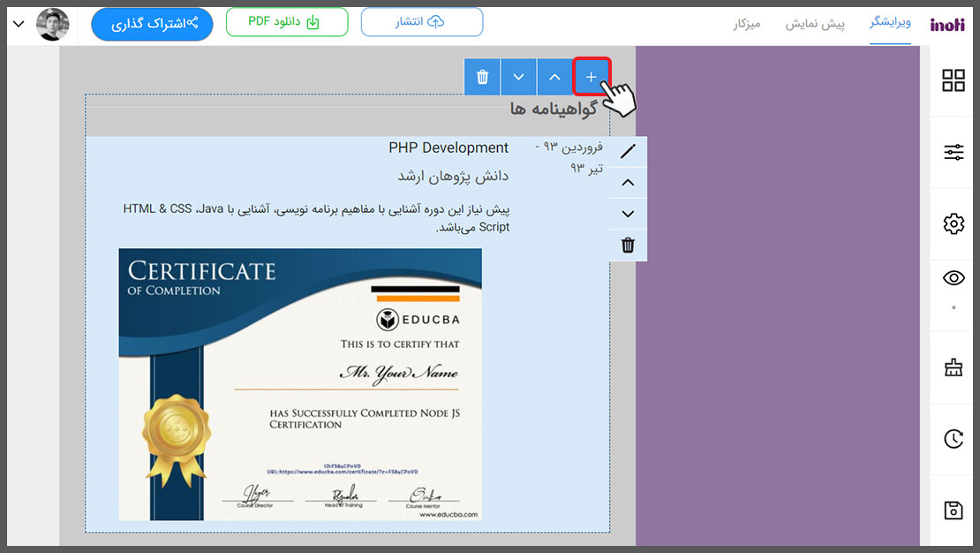Open the settings gear in sidebar
Screen dimensions: 980x553
[x=954, y=224]
